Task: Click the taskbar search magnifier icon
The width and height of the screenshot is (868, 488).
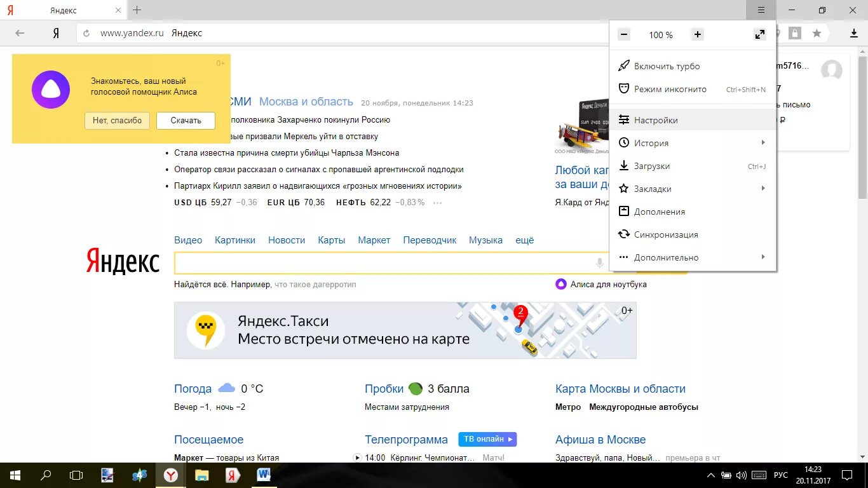Action: click(46, 475)
